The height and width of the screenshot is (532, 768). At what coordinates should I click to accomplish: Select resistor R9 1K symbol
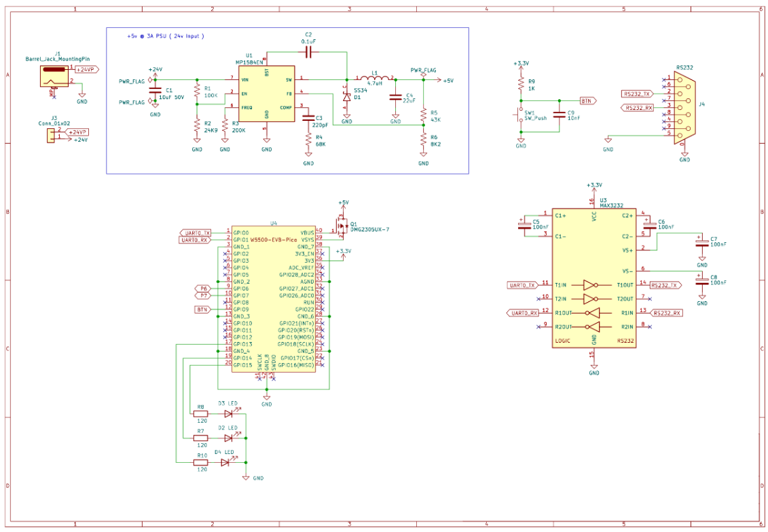pos(521,85)
